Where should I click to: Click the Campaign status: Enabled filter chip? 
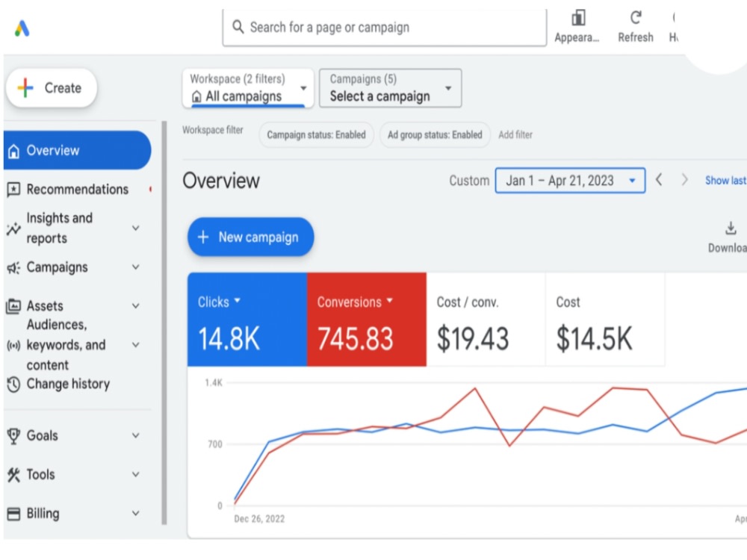[316, 134]
